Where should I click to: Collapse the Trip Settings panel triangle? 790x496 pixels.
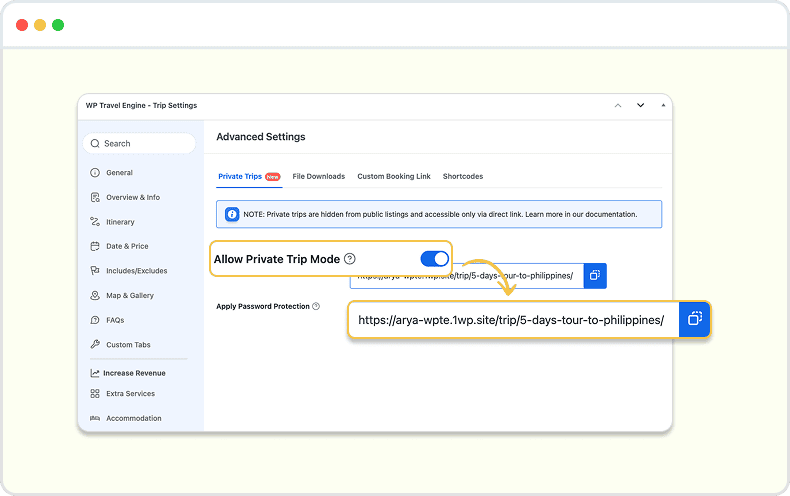[x=662, y=105]
